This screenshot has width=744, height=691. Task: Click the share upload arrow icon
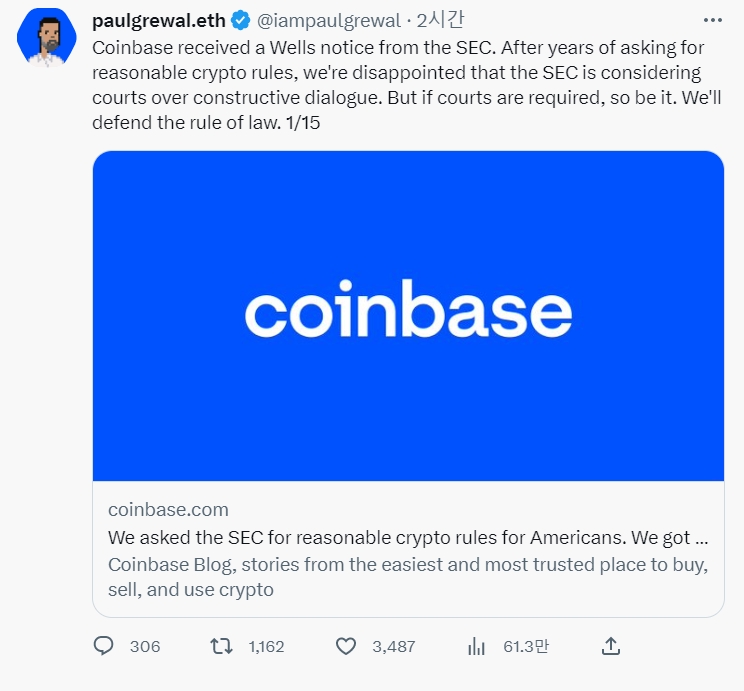(611, 646)
